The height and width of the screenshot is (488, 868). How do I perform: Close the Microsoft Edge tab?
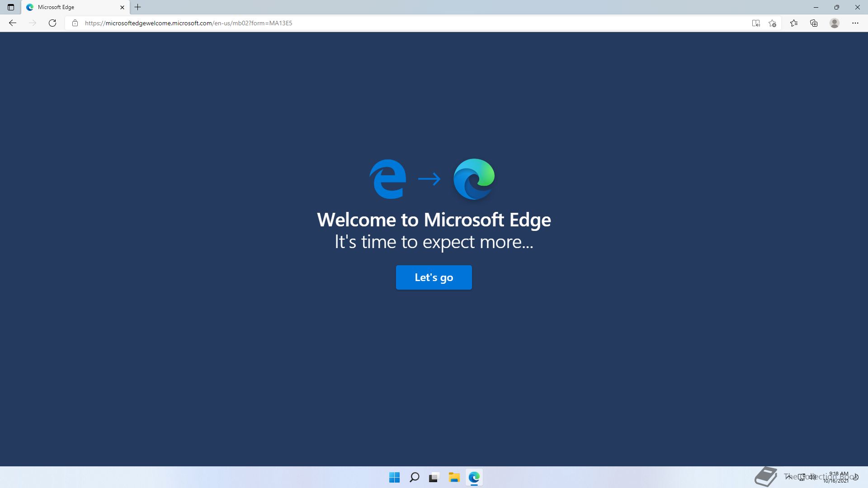[x=122, y=7]
